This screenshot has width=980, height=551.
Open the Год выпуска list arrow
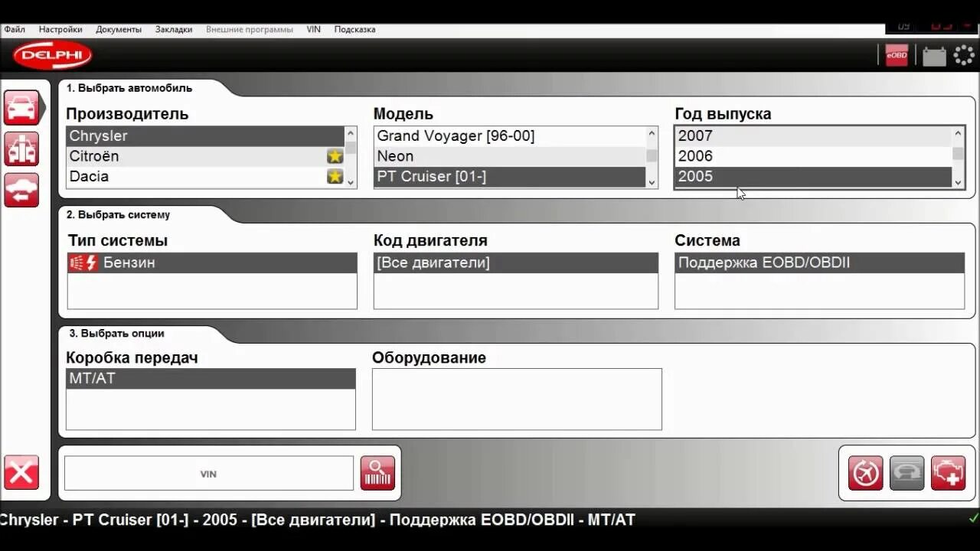click(959, 183)
